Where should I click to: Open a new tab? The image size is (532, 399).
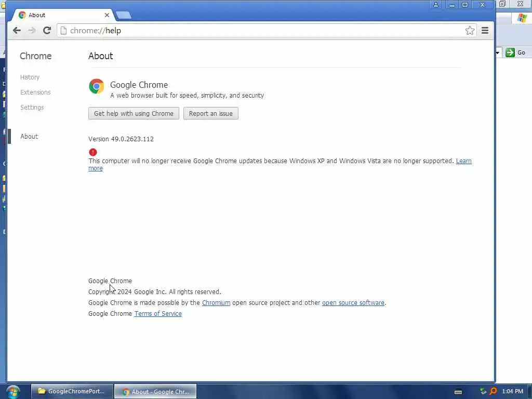124,15
